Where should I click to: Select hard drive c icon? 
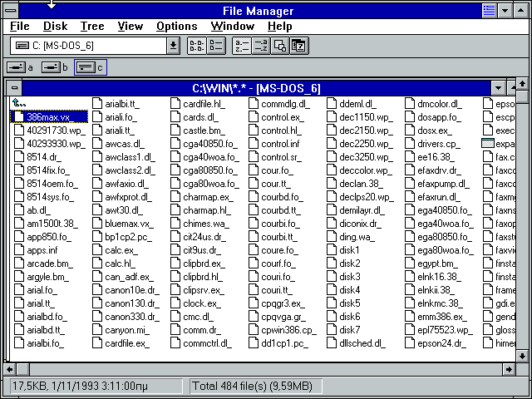point(86,67)
